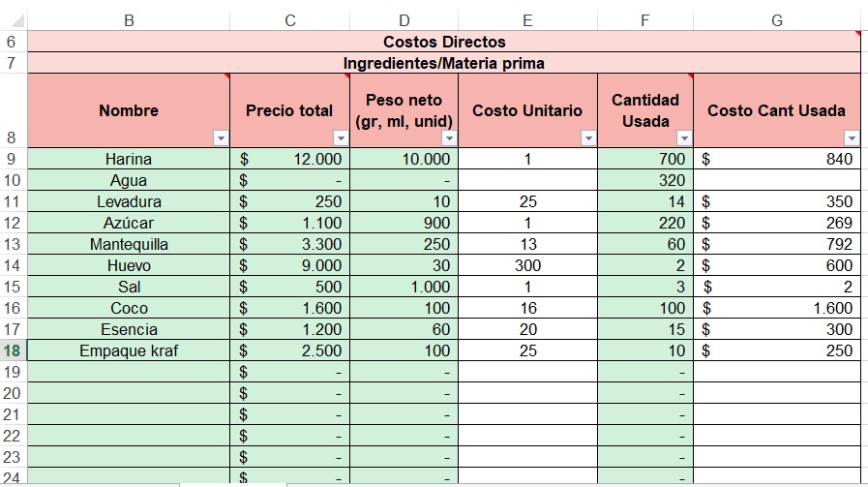Select row 18 header

point(13,350)
